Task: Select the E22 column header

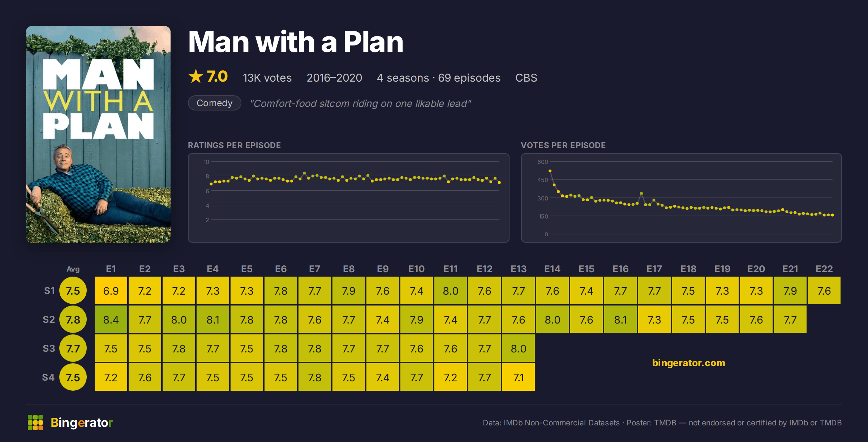Action: coord(824,269)
